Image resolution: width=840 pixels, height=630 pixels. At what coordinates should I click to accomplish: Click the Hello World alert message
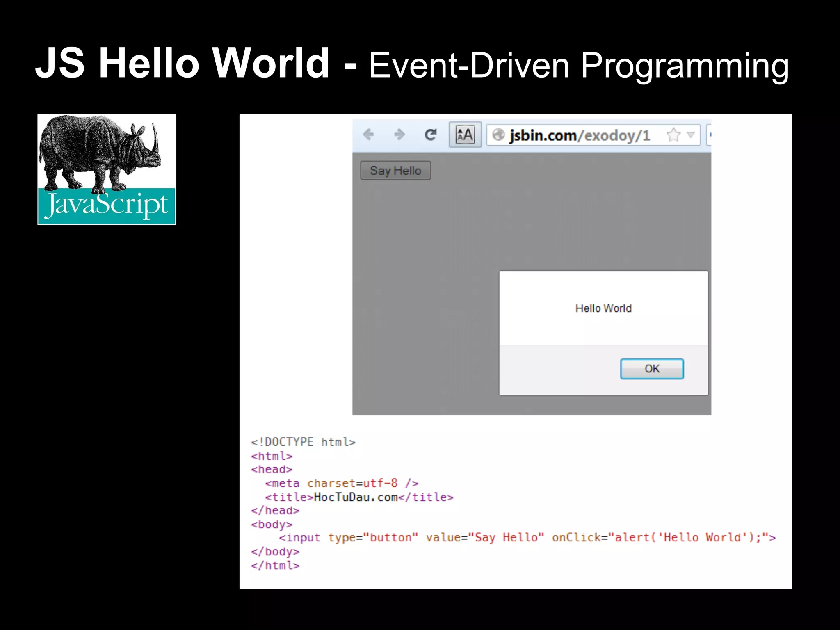tap(603, 308)
